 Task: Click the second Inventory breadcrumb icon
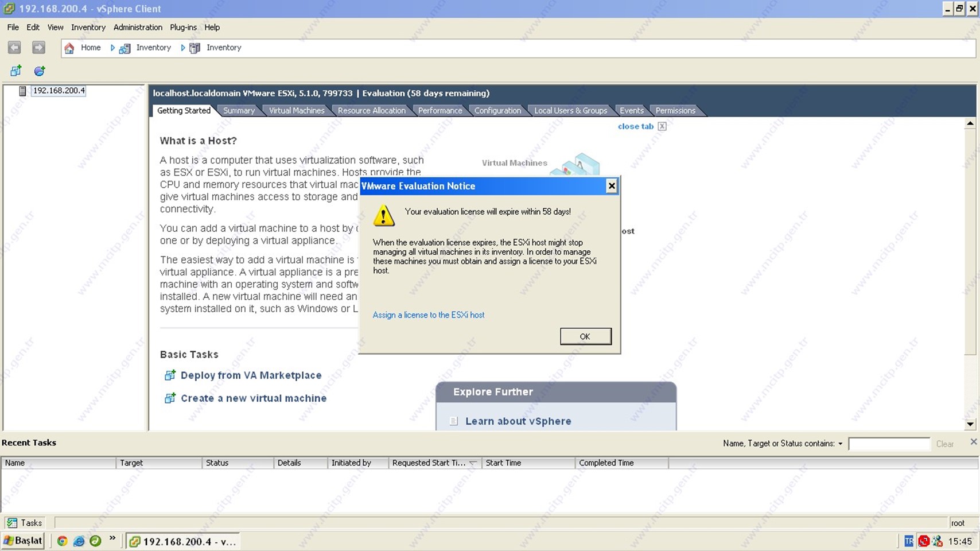coord(195,48)
